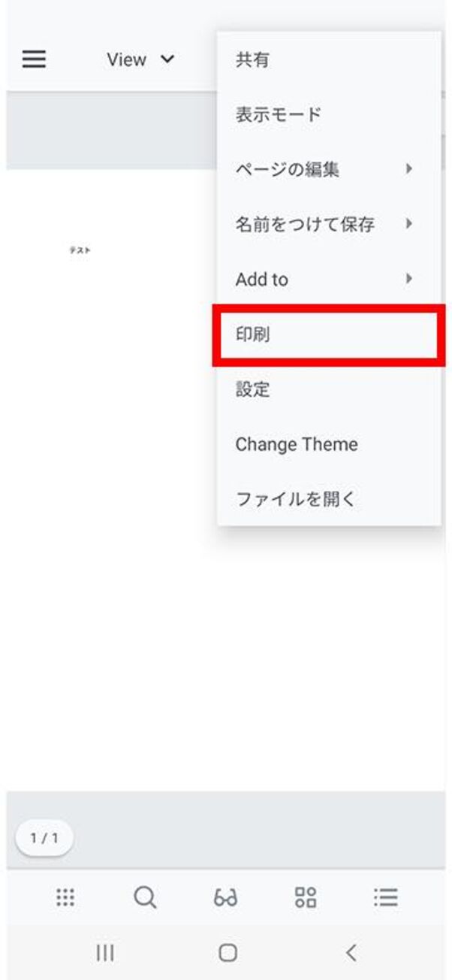Expand the Add to submenu arrow

coord(409,279)
